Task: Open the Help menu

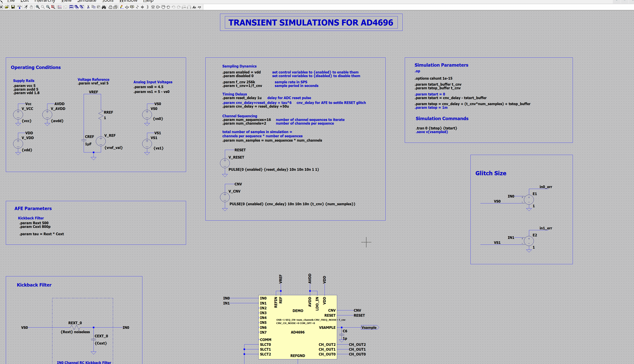Action: click(x=148, y=1)
